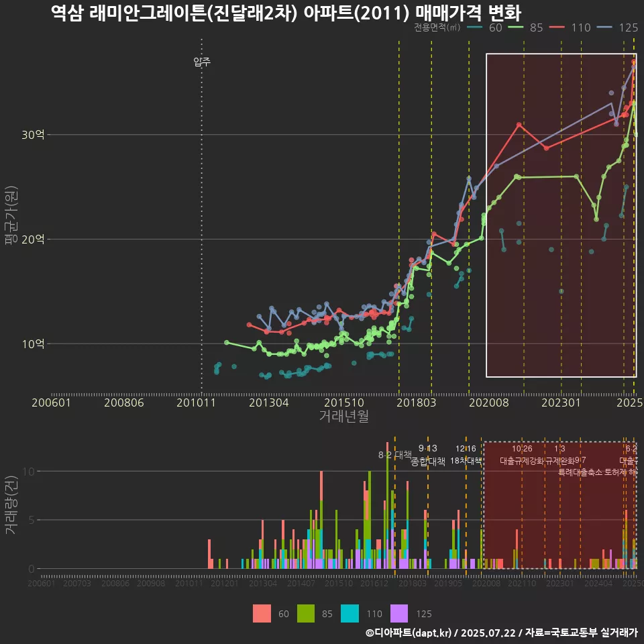
Task: Select the teal 60 line key in top legend
Action: 475,28
